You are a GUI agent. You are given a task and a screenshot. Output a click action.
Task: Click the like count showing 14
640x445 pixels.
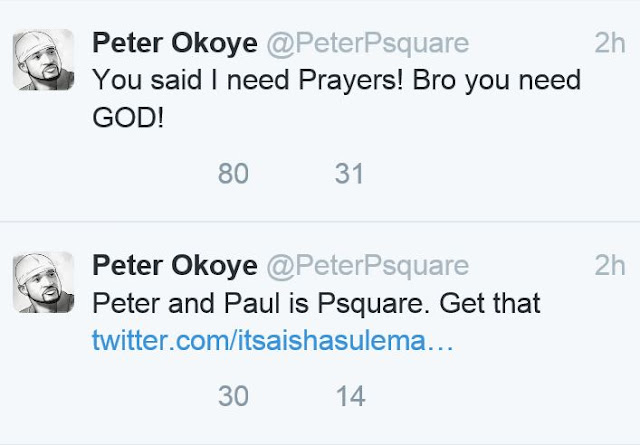pos(351,396)
